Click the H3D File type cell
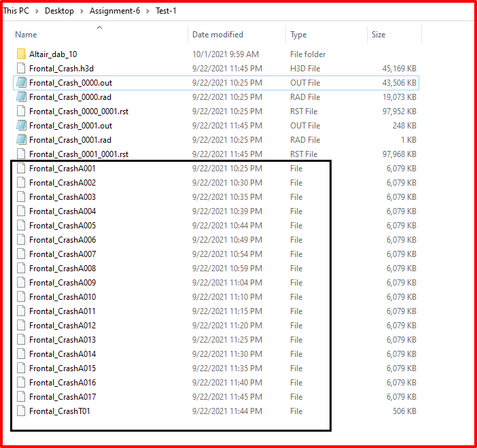The height and width of the screenshot is (448, 477). click(x=305, y=69)
